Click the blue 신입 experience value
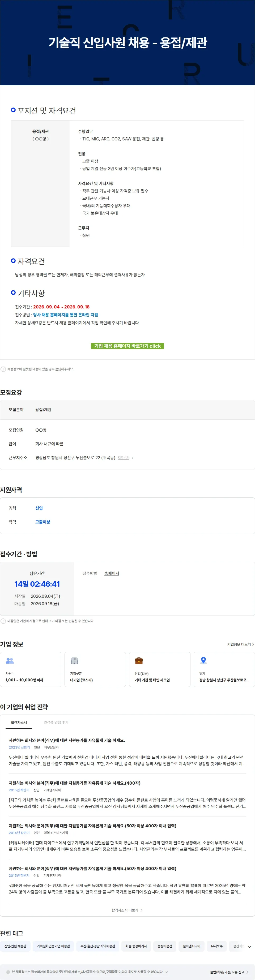255x980 pixels. pos(39,508)
